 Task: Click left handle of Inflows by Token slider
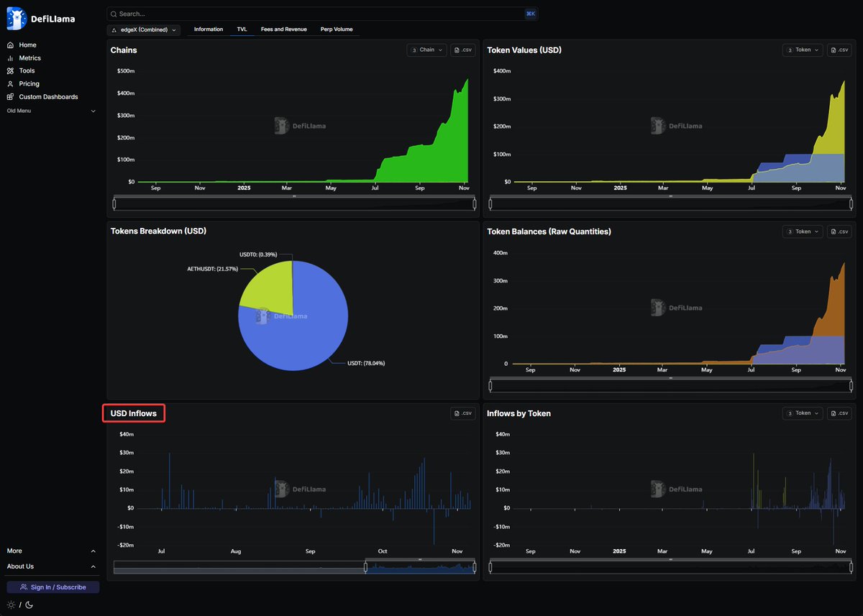490,568
